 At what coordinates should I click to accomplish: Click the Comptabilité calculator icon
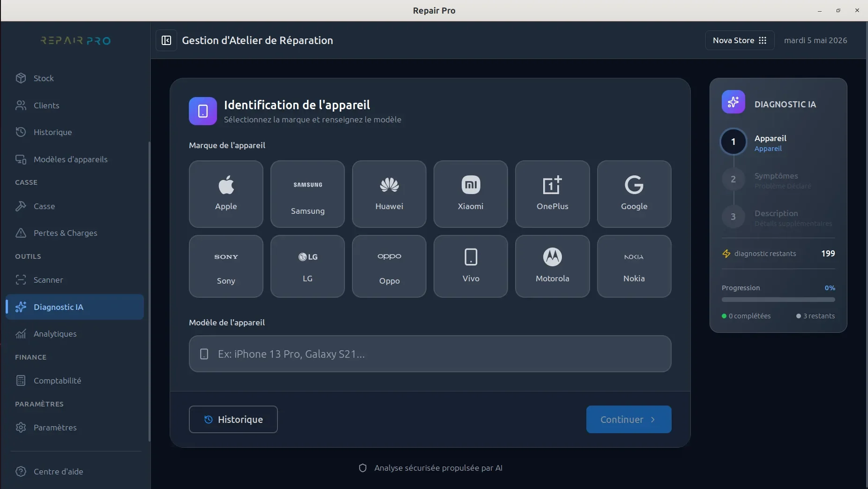21,381
